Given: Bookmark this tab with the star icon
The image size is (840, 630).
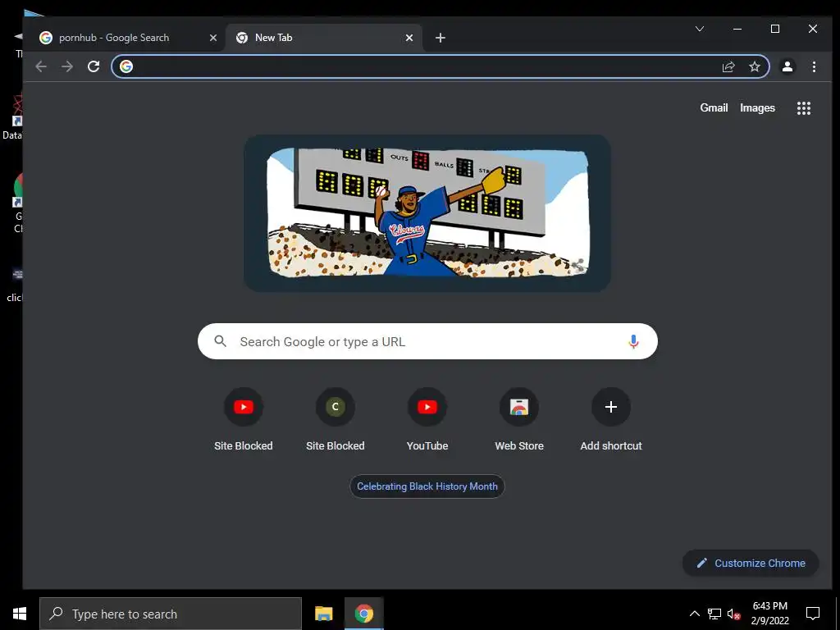Looking at the screenshot, I should coord(755,66).
